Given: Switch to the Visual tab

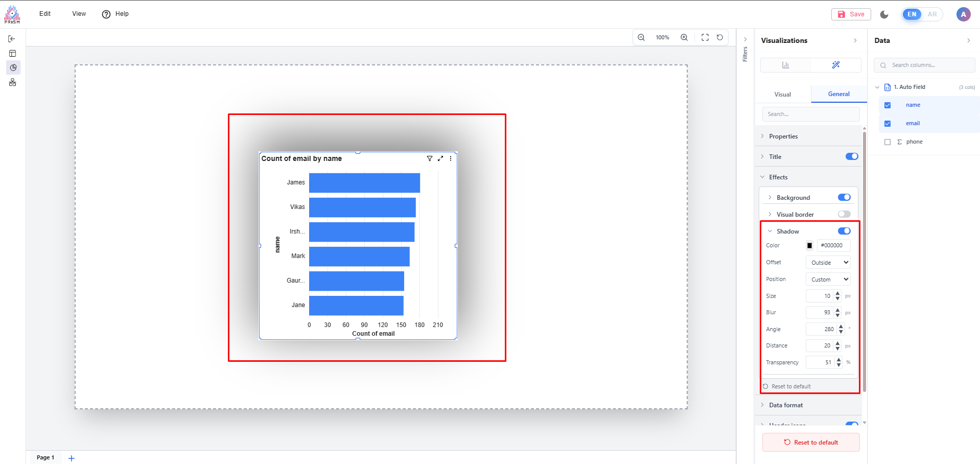Looking at the screenshot, I should 782,95.
